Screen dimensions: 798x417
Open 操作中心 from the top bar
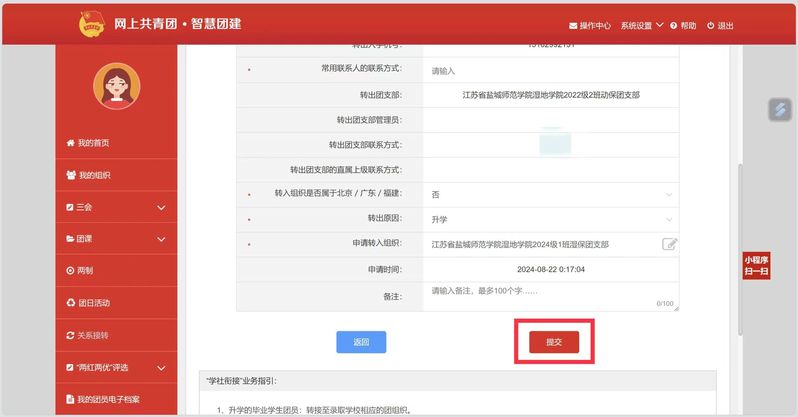(x=589, y=25)
